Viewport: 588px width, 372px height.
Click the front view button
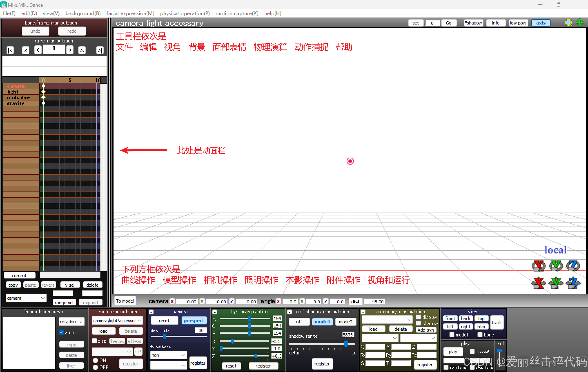click(x=450, y=319)
